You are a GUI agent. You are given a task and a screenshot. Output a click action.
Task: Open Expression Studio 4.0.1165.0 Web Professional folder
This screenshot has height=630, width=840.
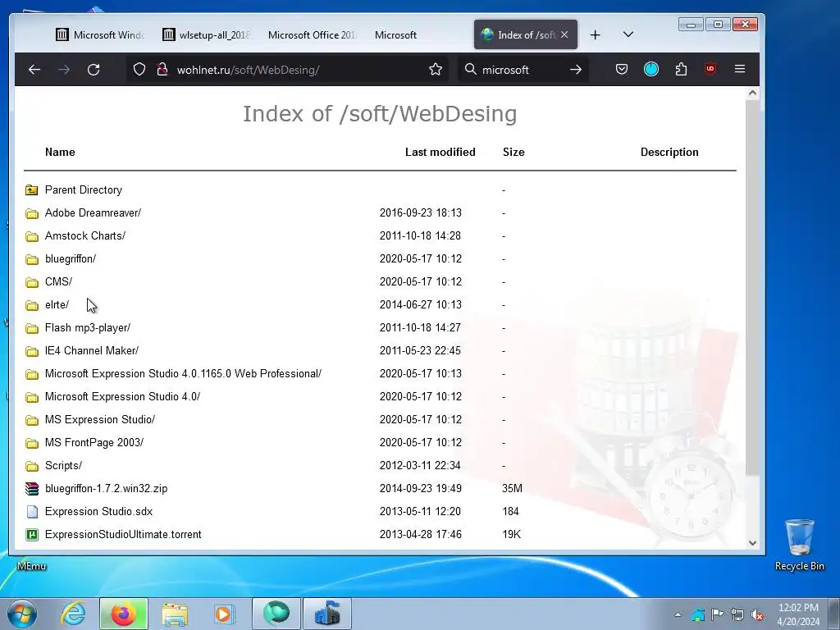coord(183,374)
